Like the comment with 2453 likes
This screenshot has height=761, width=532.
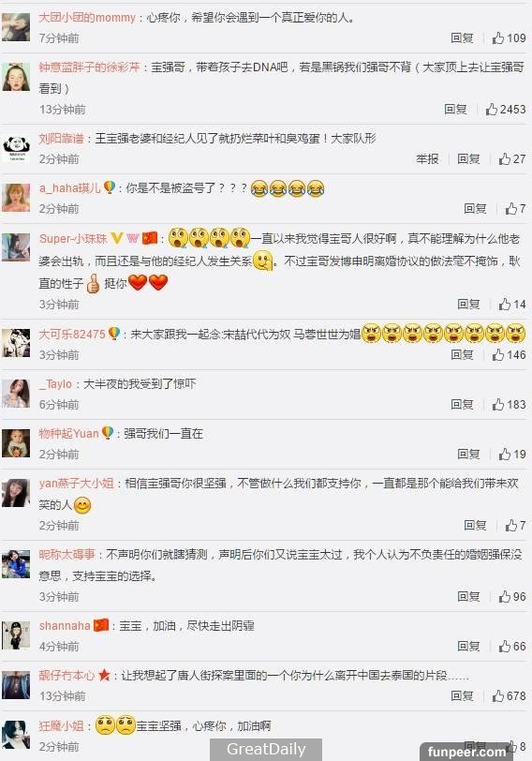(506, 110)
